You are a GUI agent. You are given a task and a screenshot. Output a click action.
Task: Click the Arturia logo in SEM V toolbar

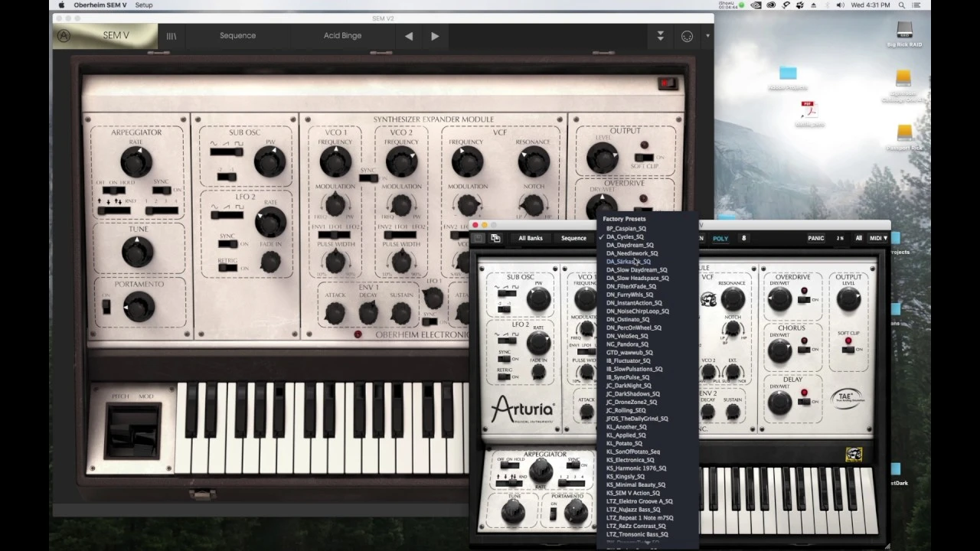tap(64, 36)
